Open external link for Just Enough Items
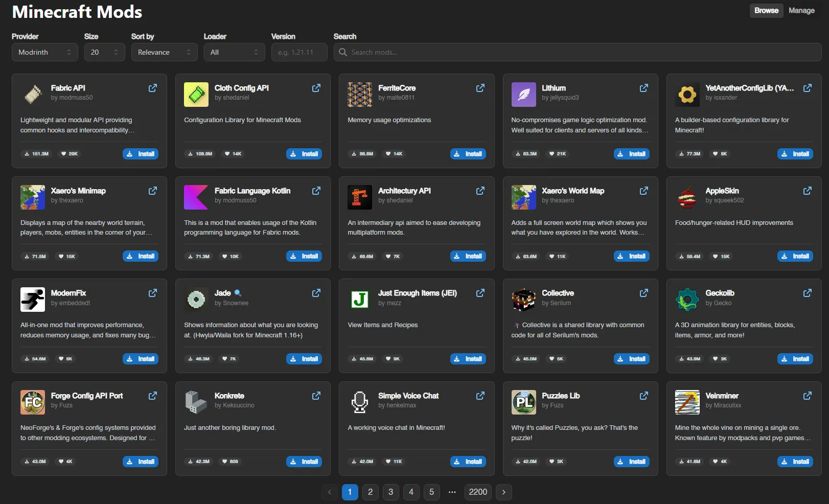The height and width of the screenshot is (504, 829). (480, 293)
